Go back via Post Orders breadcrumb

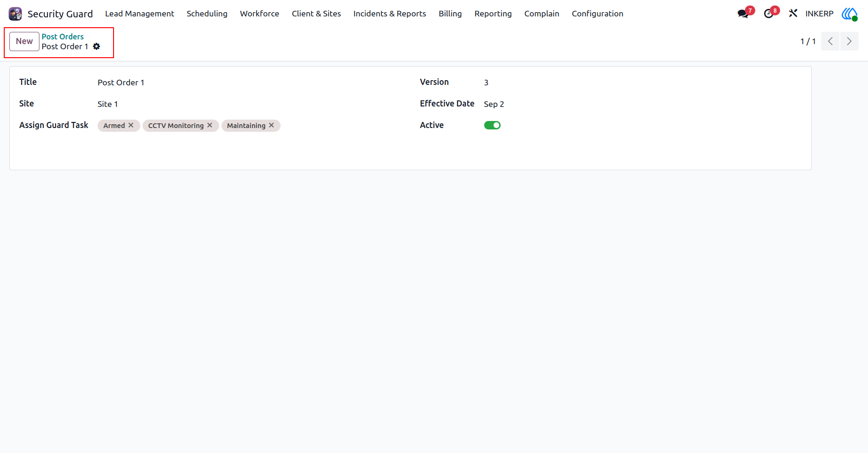[62, 37]
